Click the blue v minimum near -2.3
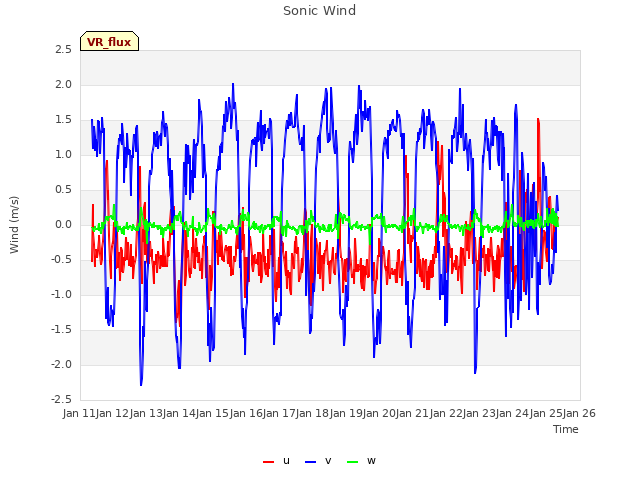640x480 pixels. [141, 384]
